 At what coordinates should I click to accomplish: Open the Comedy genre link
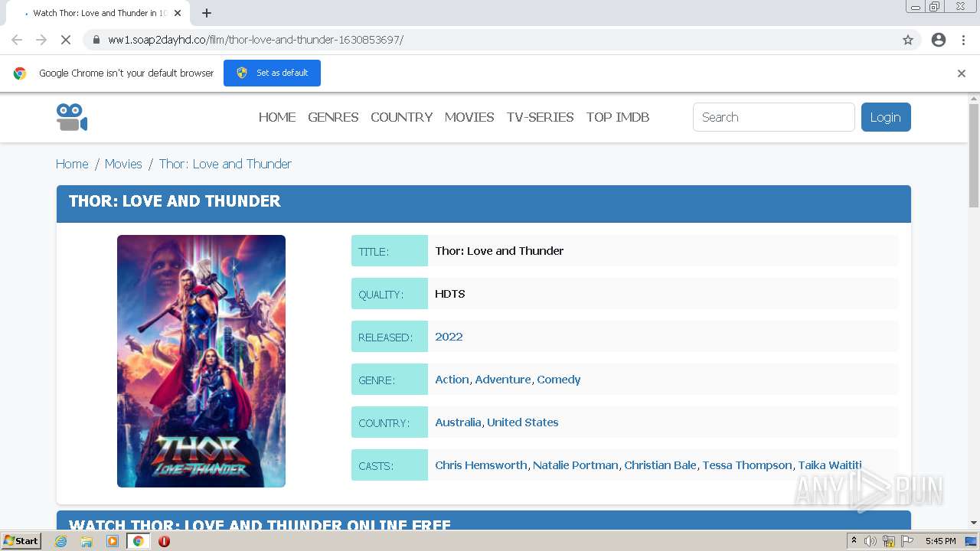tap(559, 380)
